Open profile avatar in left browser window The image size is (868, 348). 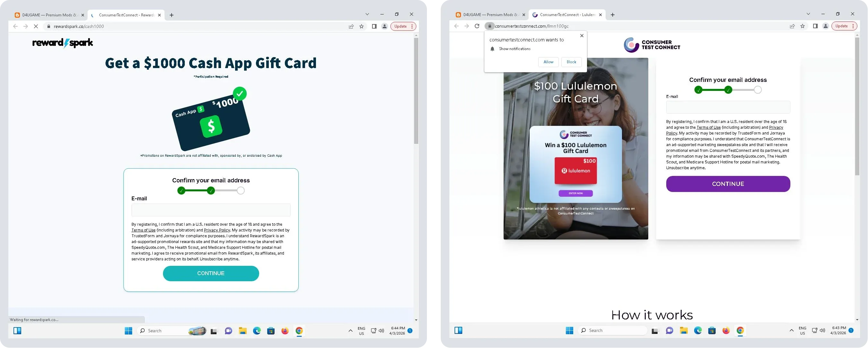click(x=385, y=26)
